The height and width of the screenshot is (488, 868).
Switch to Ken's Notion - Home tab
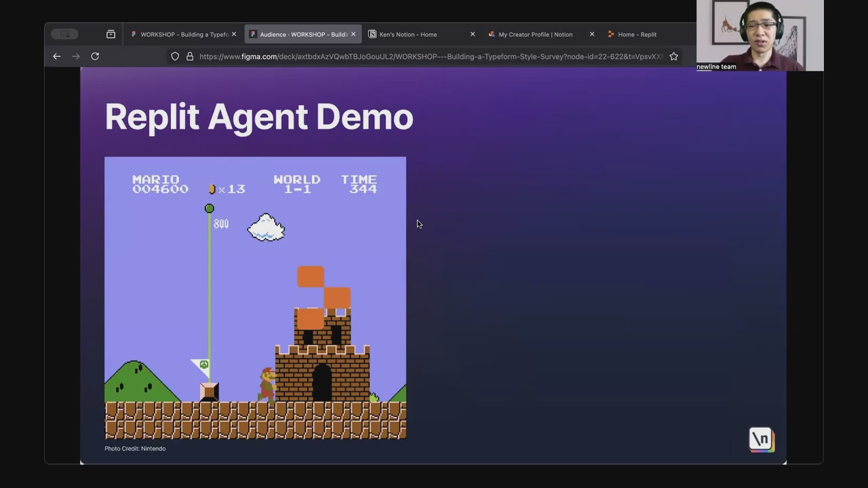tap(422, 34)
